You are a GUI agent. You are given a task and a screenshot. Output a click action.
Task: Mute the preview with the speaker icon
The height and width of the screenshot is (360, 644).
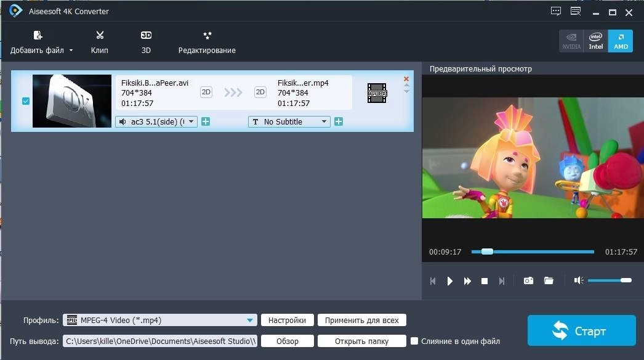[x=579, y=280]
